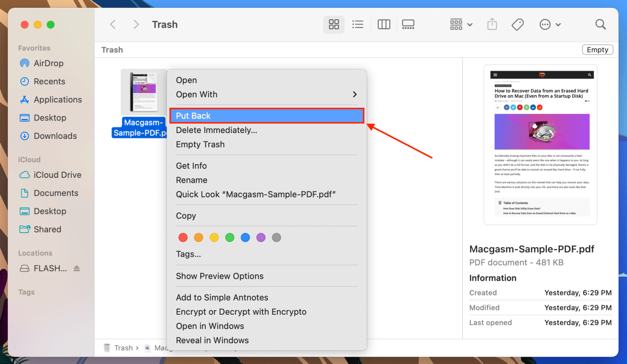The image size is (627, 364).
Task: Click the PDF preview image in the preview pane
Action: (540, 145)
